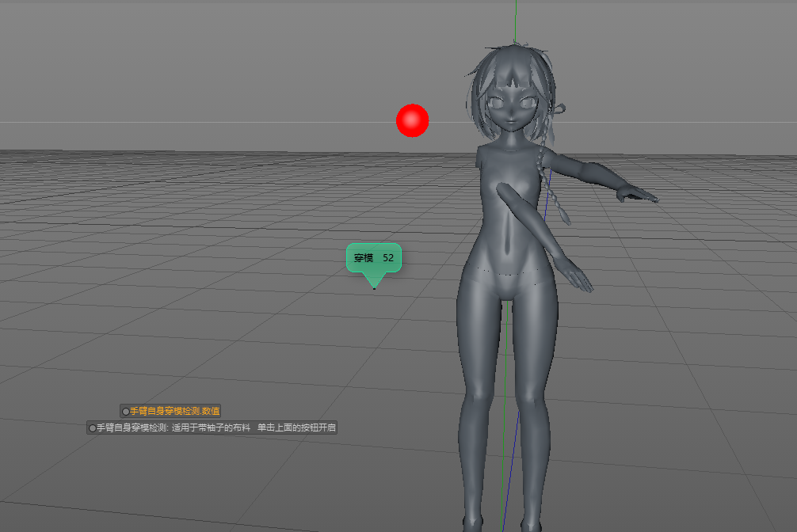
Task: Click the red sphere object
Action: click(412, 120)
